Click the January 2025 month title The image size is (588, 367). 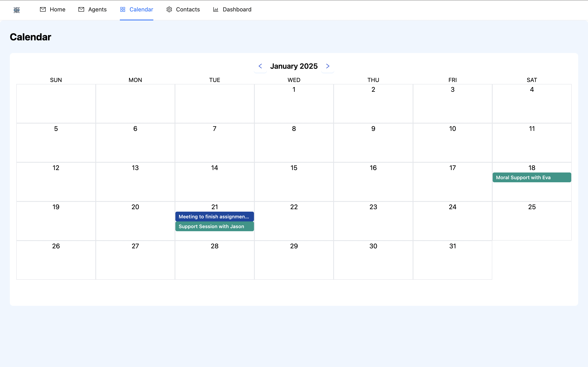coord(294,66)
